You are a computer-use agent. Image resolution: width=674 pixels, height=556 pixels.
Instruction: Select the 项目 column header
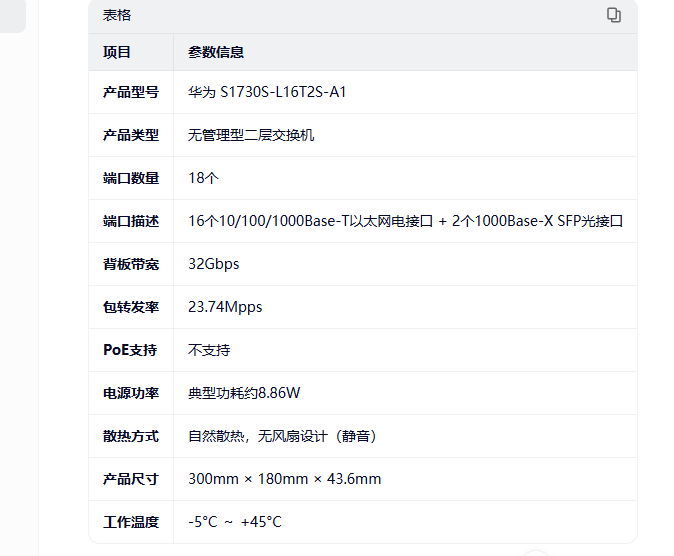(117, 52)
